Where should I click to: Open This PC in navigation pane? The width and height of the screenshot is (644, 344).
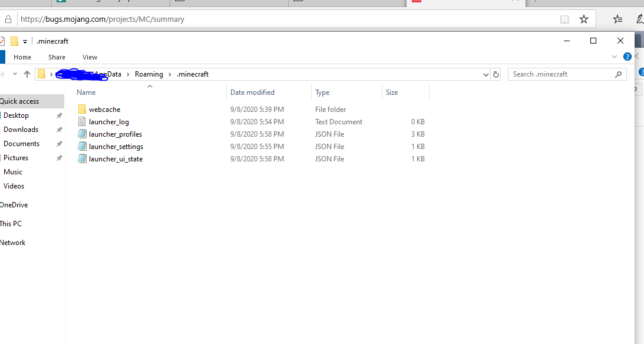point(11,224)
